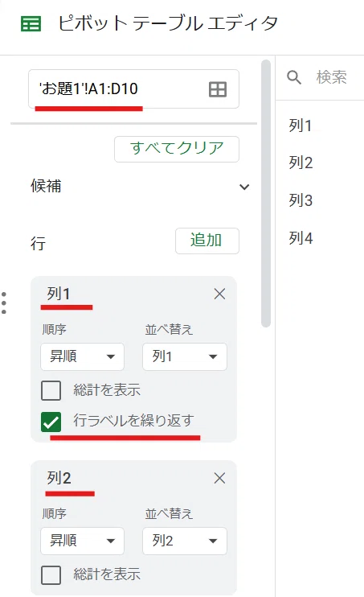Remove the 列2 row field
364x597 pixels.
coord(219,478)
